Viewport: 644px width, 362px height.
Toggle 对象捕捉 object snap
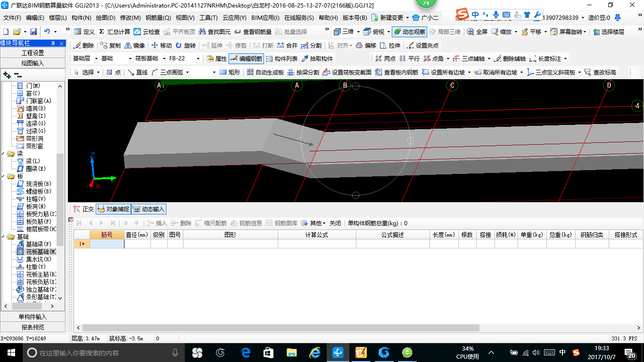tap(113, 209)
